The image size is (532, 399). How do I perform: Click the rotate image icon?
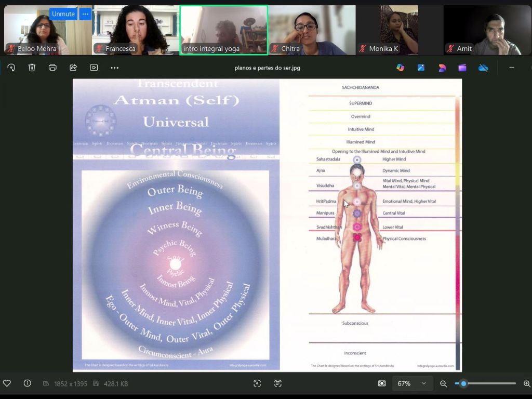pos(11,68)
